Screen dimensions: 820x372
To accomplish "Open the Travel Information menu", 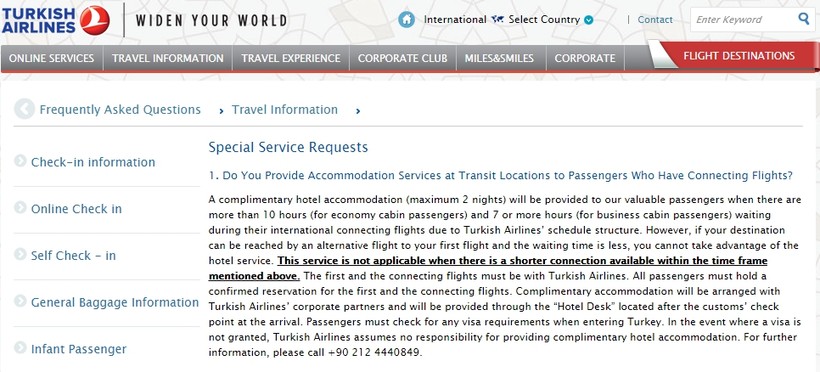I will 167,58.
